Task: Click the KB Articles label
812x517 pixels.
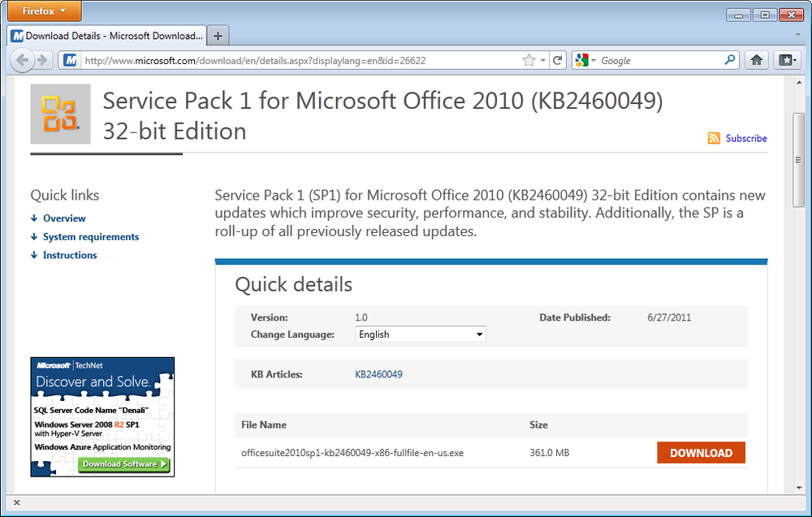Action: 277,374
